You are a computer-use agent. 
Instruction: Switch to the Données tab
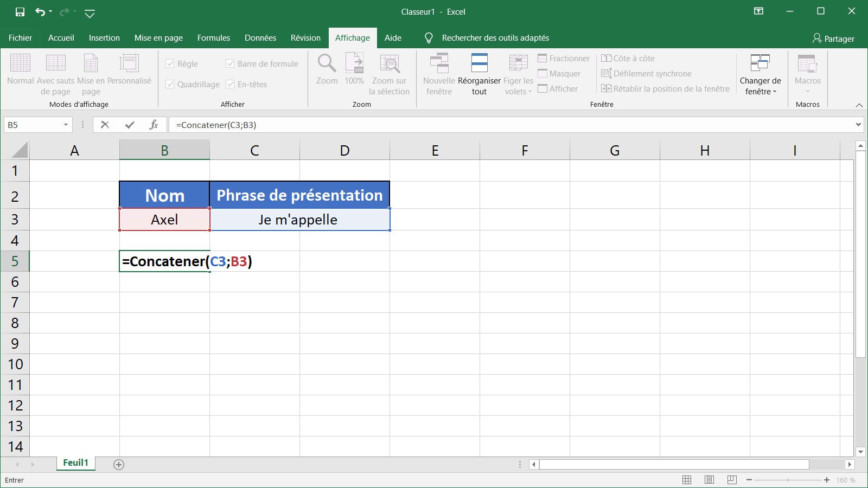(260, 38)
